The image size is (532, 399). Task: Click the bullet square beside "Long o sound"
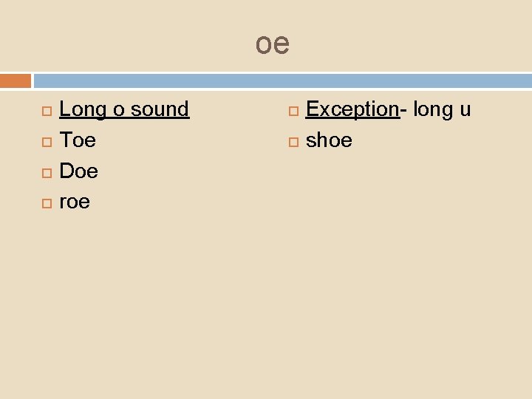(x=46, y=111)
